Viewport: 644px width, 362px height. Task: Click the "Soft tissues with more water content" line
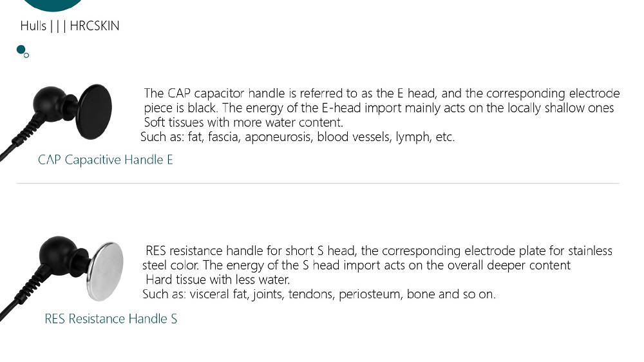pyautogui.click(x=243, y=122)
